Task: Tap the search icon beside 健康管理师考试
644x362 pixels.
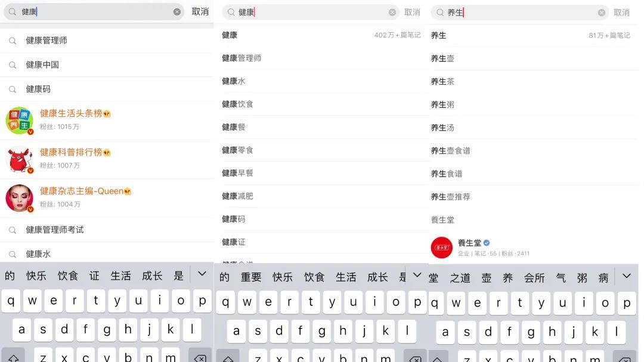Action: click(13, 230)
